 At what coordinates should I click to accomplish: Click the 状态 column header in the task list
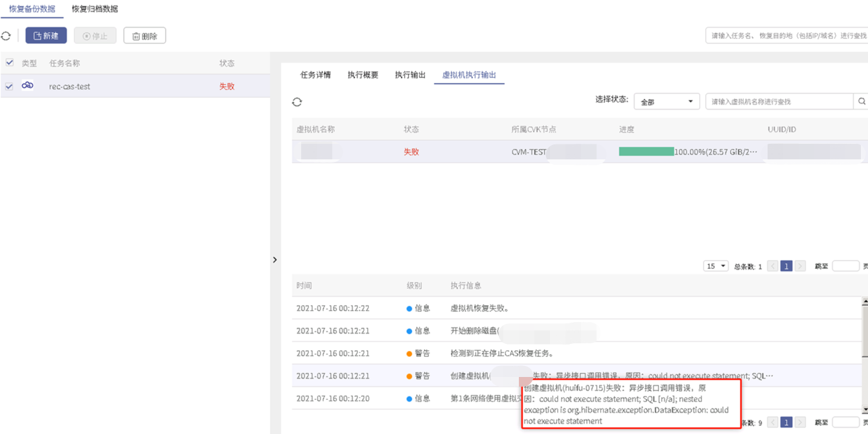point(227,63)
